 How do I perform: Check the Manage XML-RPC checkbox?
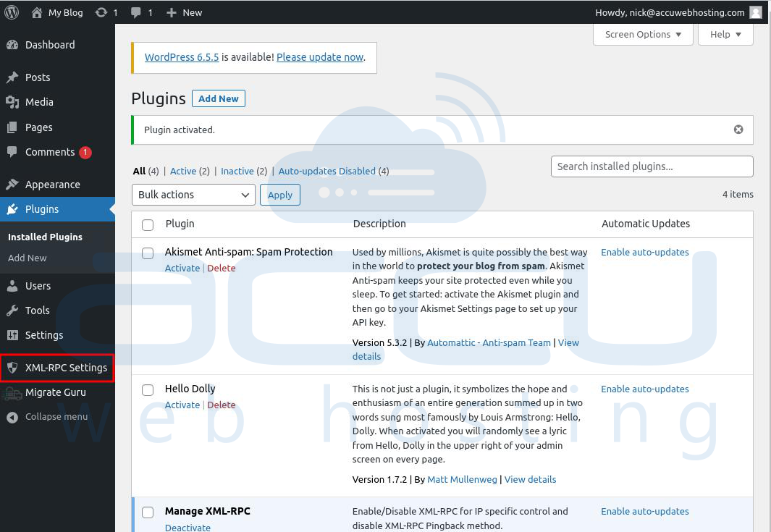148,512
